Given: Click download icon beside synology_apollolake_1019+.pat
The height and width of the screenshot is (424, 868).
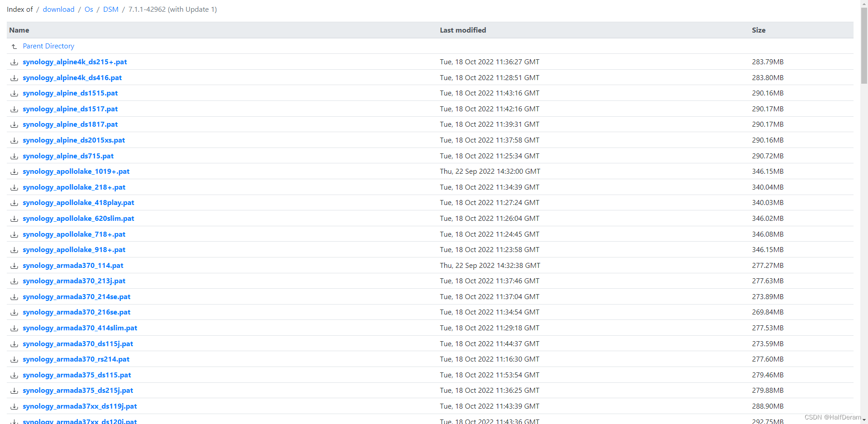Looking at the screenshot, I should click(14, 172).
